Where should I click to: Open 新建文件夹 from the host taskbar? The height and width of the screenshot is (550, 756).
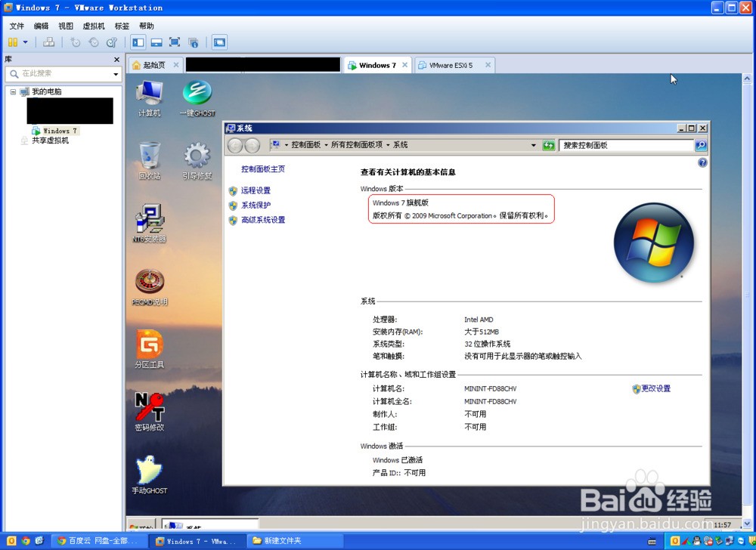(295, 541)
